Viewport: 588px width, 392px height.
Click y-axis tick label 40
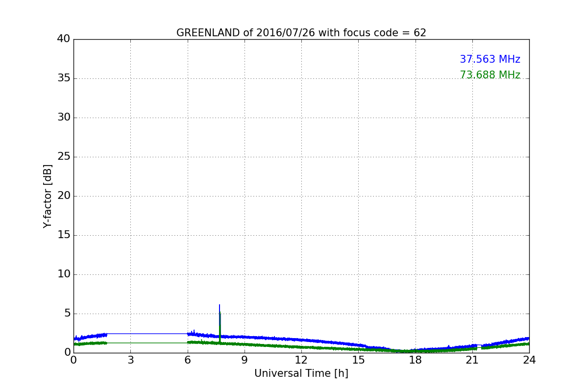coord(64,39)
